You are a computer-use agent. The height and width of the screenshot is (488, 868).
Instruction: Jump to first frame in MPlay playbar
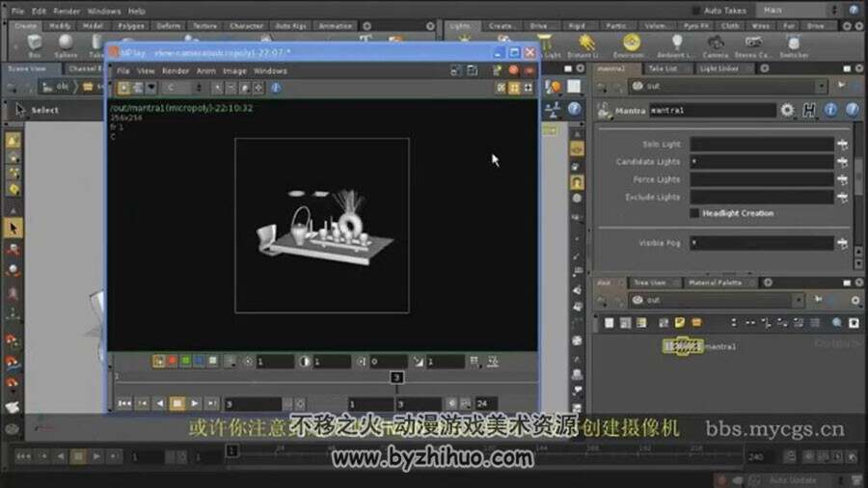pyautogui.click(x=124, y=404)
